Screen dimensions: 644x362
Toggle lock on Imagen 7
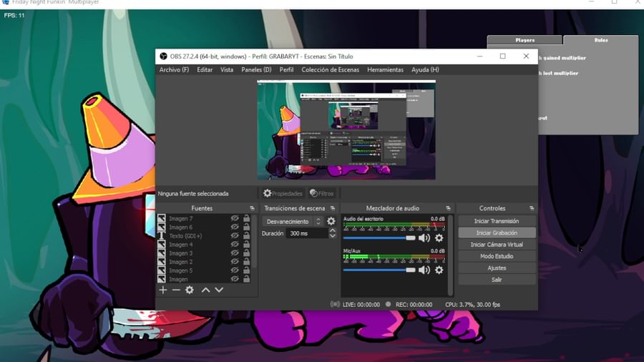pyautogui.click(x=246, y=218)
